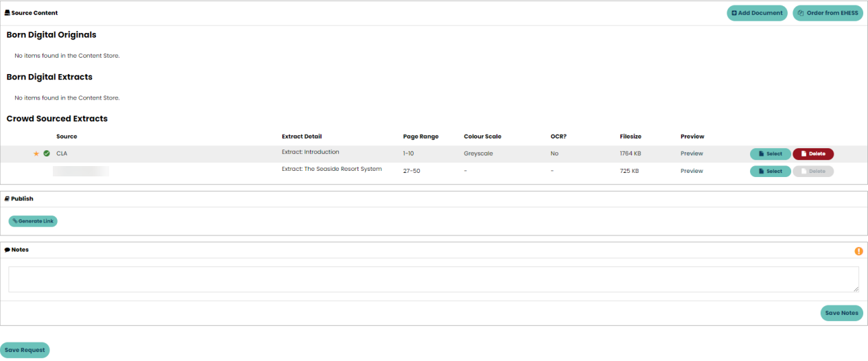Preview the Seaside Resort System extract
Viewport: 868px width, 361px height.
(x=692, y=171)
